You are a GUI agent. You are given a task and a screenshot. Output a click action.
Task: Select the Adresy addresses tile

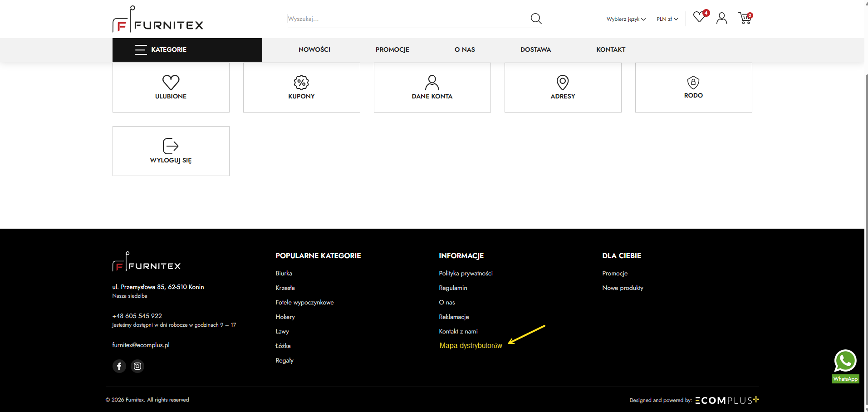563,88
